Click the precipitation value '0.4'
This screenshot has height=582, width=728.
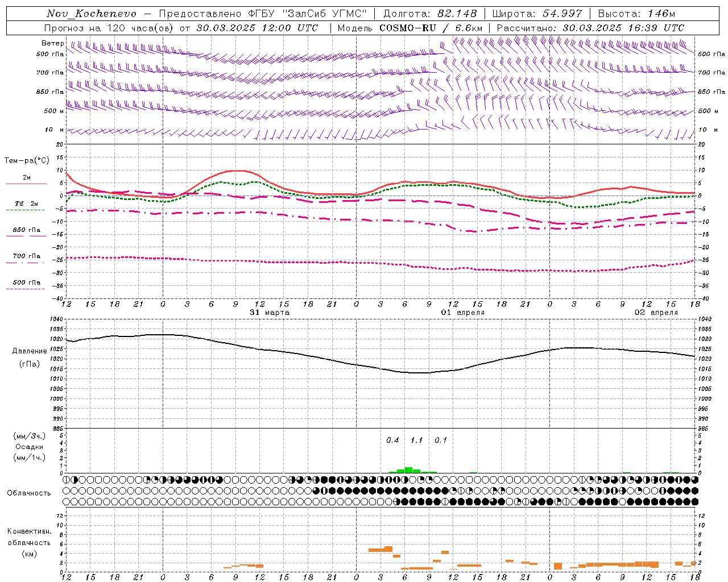pos(392,440)
